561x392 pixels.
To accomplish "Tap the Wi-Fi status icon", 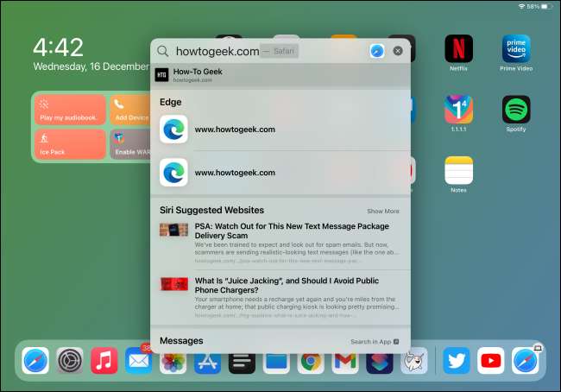I will (x=521, y=6).
